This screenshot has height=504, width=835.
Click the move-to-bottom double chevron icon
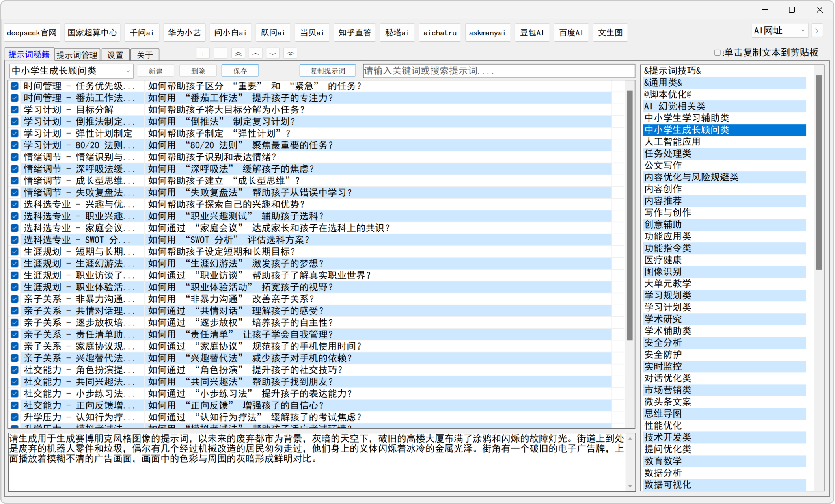point(291,54)
